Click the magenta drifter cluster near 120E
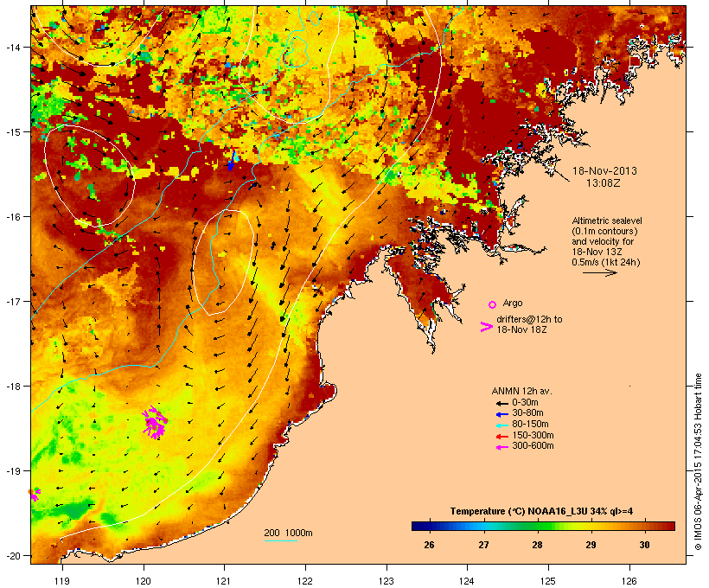The height and width of the screenshot is (588, 709). [155, 422]
